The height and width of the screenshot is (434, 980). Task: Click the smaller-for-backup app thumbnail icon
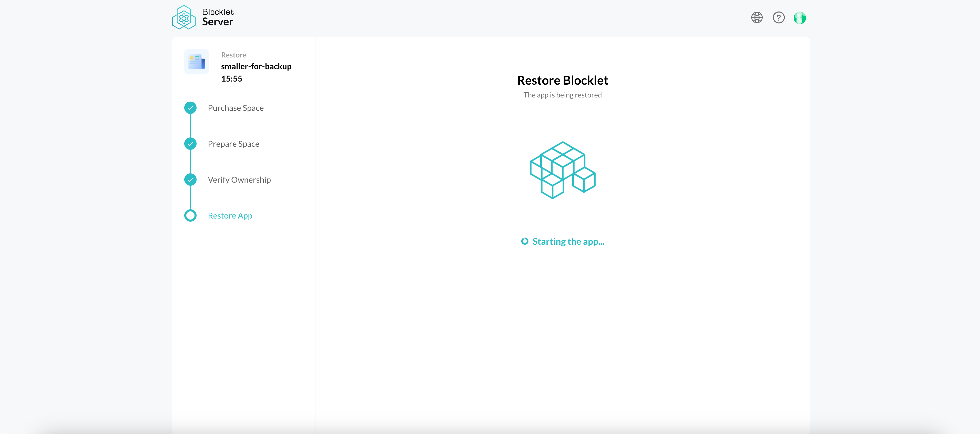(x=197, y=62)
